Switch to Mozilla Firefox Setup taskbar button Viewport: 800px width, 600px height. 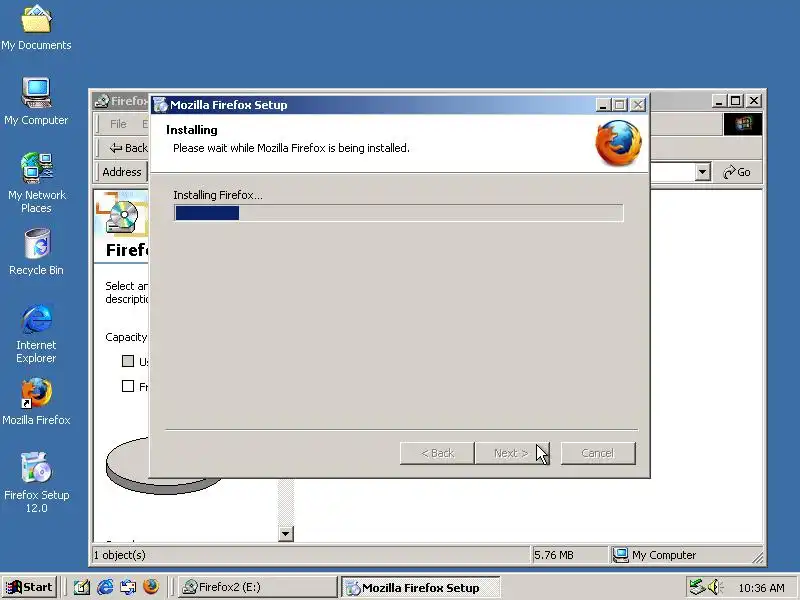(x=420, y=588)
